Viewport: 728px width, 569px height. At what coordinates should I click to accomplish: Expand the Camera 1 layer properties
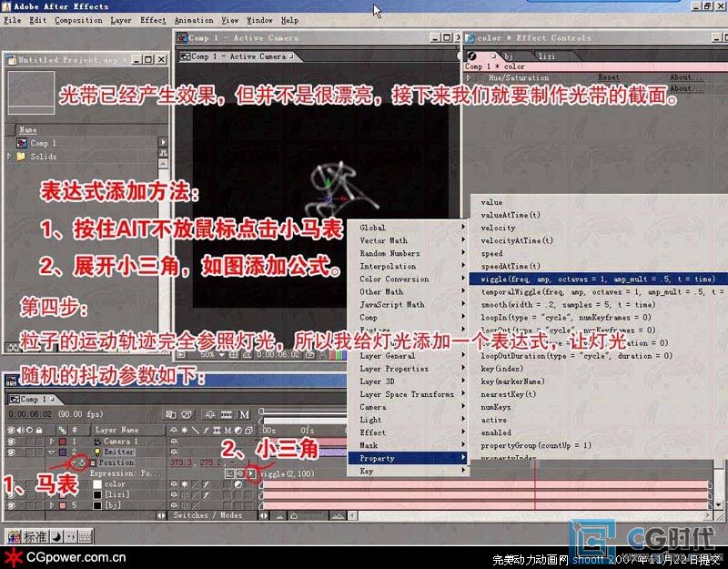(52, 442)
